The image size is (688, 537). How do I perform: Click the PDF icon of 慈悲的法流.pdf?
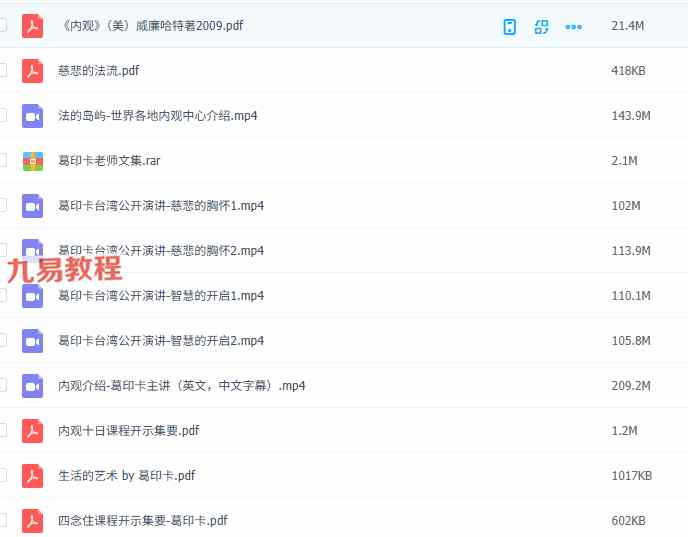point(33,71)
